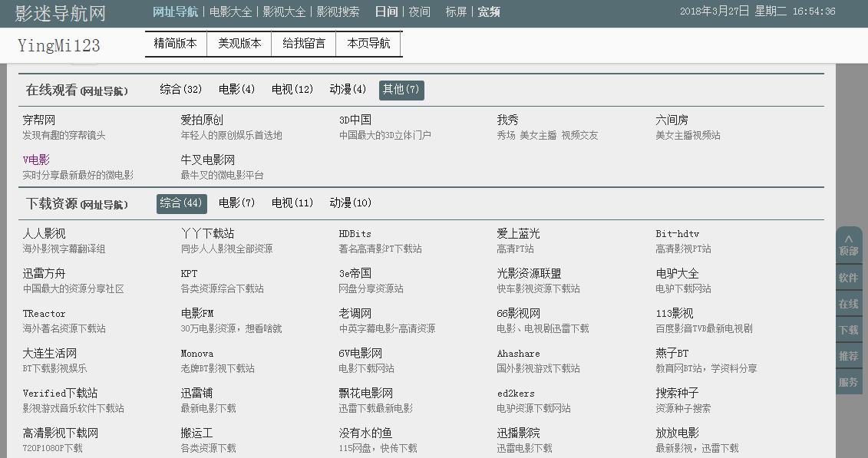Visit the HDBits link

(355, 234)
